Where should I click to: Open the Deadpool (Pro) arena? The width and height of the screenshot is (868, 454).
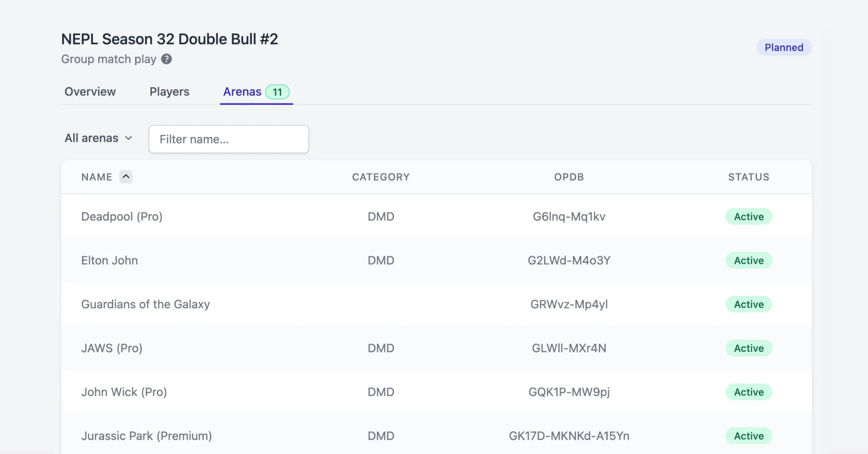click(122, 217)
